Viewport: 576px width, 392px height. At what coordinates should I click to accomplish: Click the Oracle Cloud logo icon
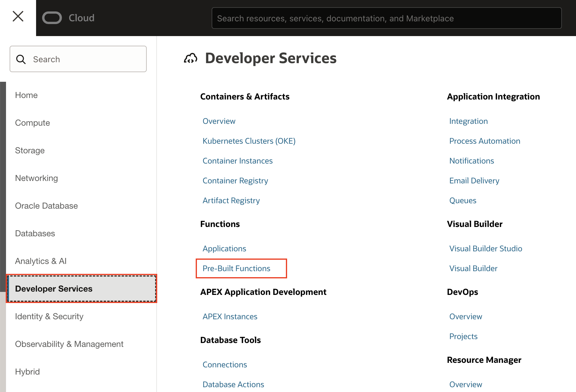tap(52, 18)
